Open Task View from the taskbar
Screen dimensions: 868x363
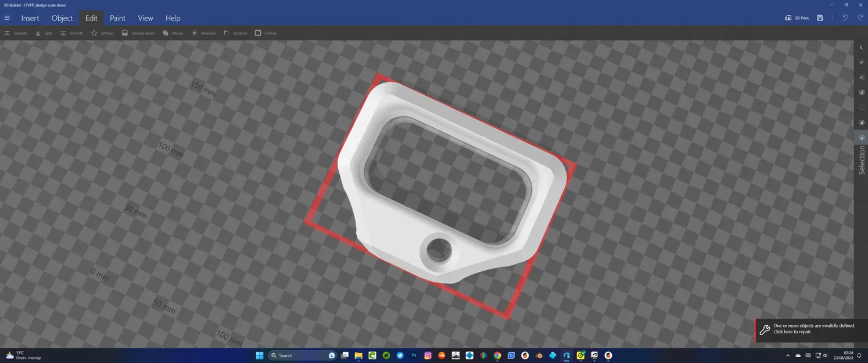click(345, 355)
